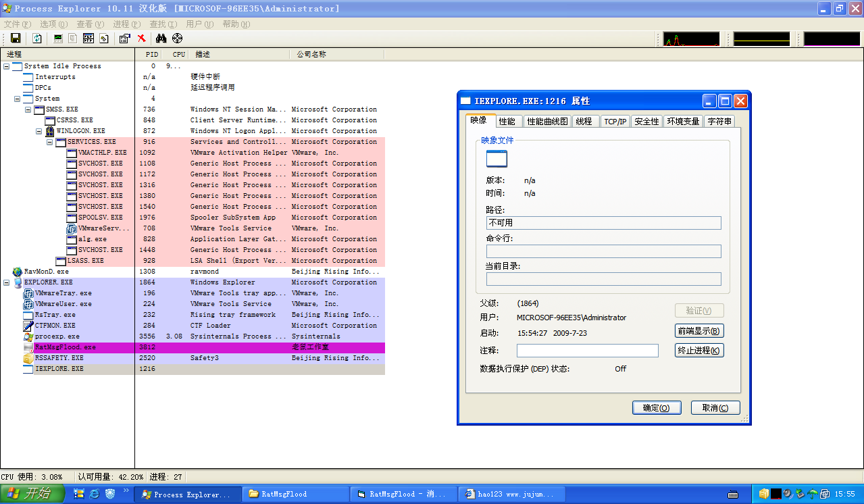Click the Internet Explorer quick launch icon
The image size is (864, 504).
pos(94,494)
